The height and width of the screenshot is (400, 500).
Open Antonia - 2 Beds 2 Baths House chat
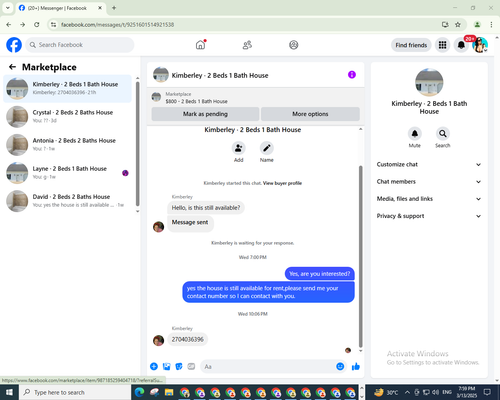[67, 145]
